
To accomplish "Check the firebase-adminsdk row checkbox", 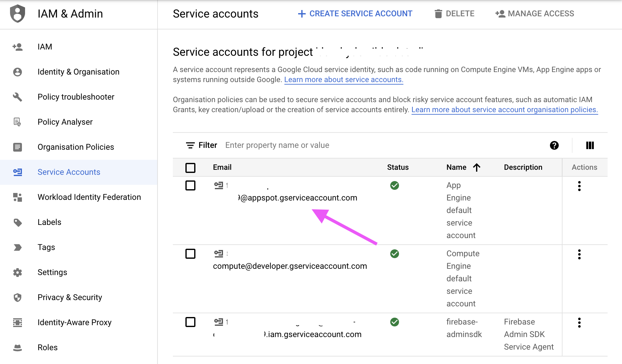I will coord(190,322).
